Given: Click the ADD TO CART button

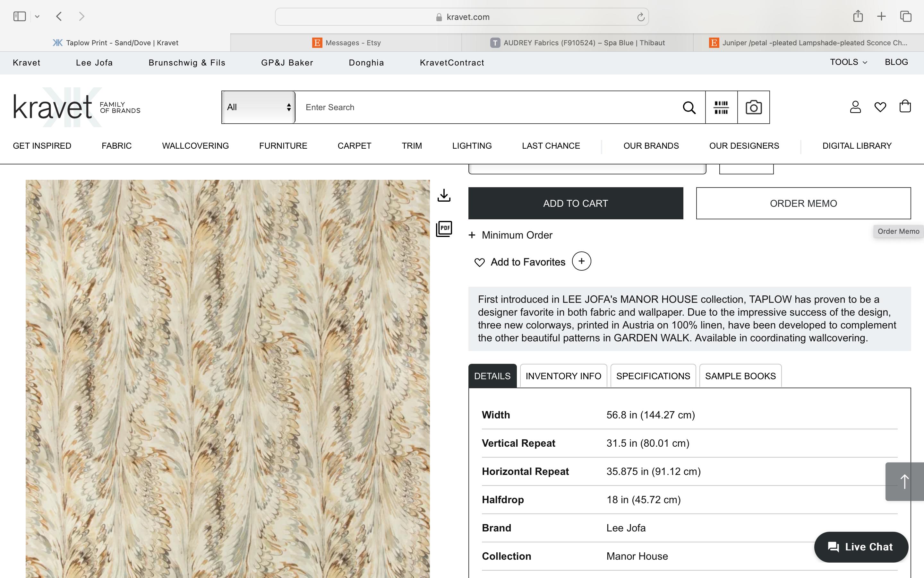Looking at the screenshot, I should pyautogui.click(x=575, y=203).
